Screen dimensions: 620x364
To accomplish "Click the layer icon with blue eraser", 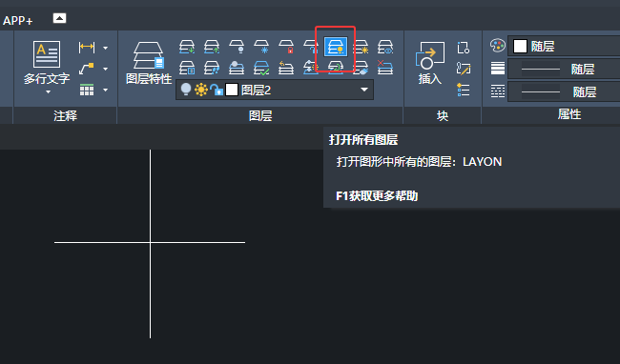I will pyautogui.click(x=361, y=68).
